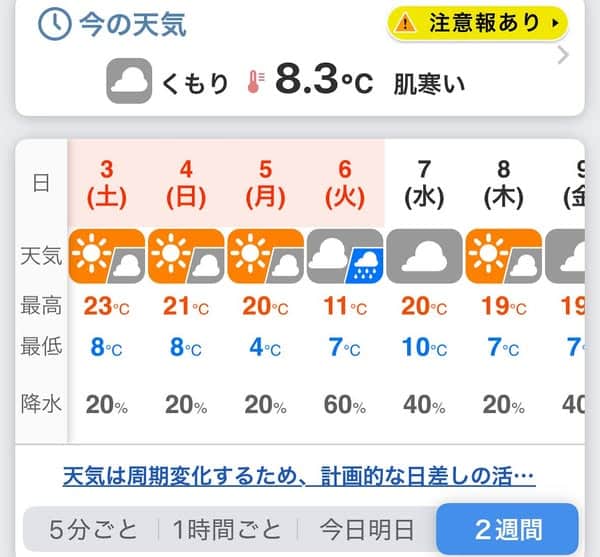
Task: Click the cloudy weather icon beside くもり
Action: (129, 81)
